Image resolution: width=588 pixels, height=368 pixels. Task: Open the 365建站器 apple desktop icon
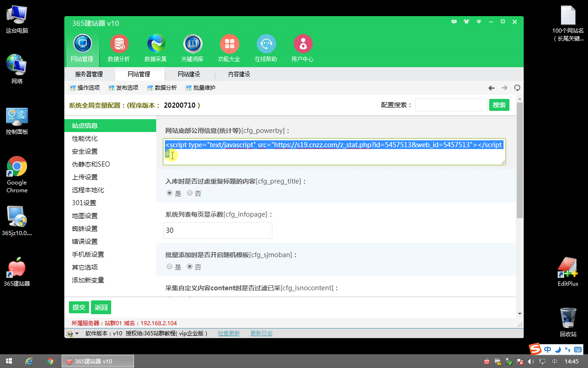coord(17,272)
